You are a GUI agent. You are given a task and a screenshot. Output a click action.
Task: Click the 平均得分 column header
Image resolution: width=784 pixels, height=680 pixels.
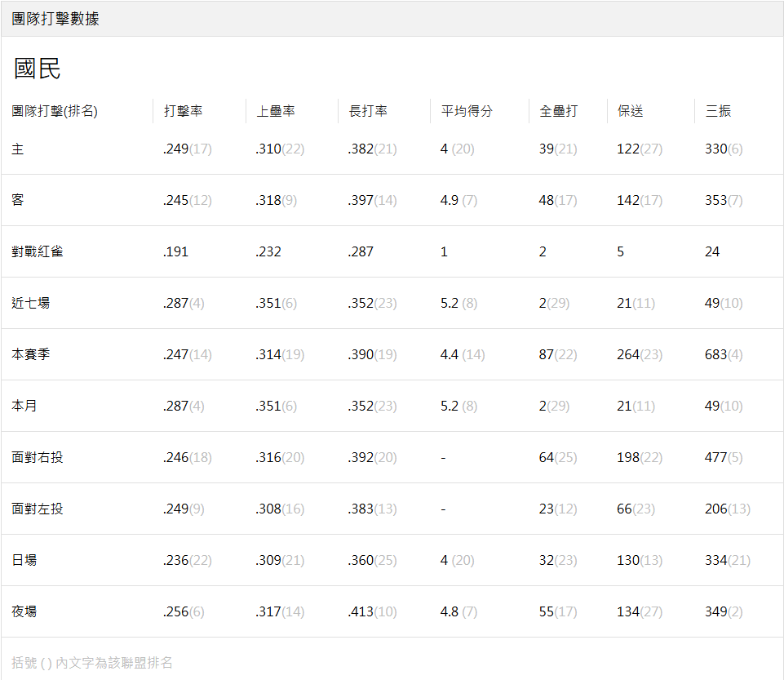467,111
